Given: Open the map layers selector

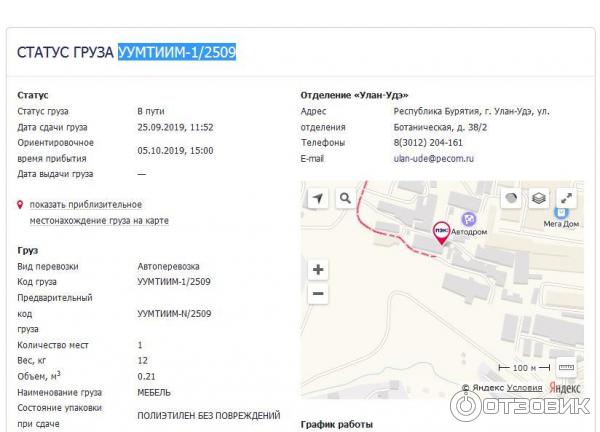Looking at the screenshot, I should point(538,199).
